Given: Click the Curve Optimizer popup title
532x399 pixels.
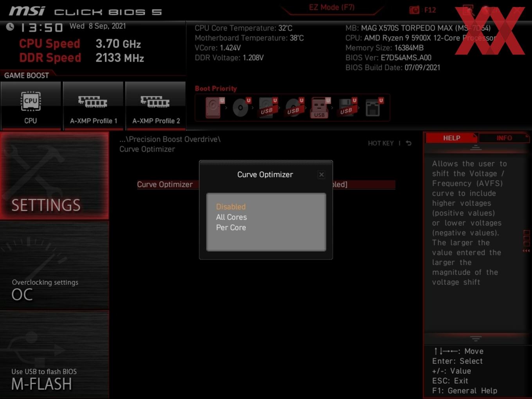Looking at the screenshot, I should coord(265,174).
